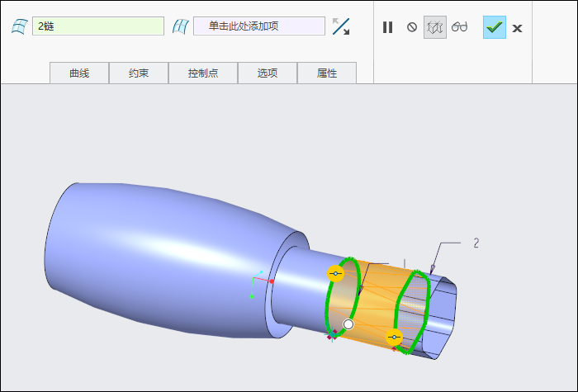Screen dimensions: 578x392
Task: Select the 2链 first-direction collector field
Action: (x=98, y=26)
